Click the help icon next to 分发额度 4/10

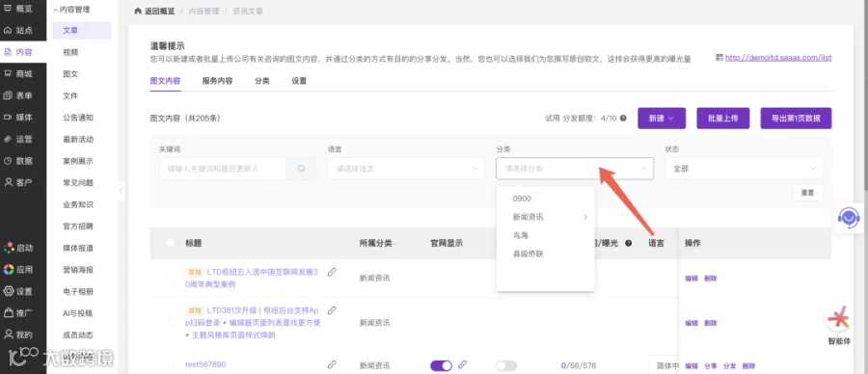click(623, 118)
